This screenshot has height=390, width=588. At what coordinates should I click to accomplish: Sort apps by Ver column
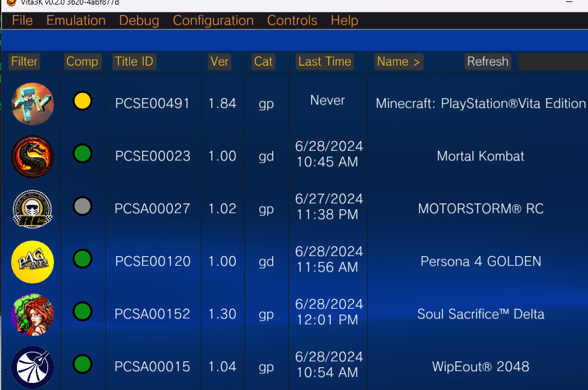tap(220, 62)
